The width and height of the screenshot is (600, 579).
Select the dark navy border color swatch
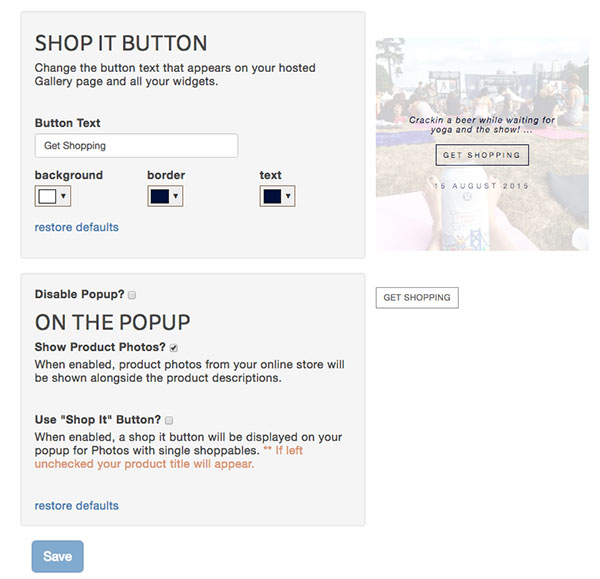[159, 196]
